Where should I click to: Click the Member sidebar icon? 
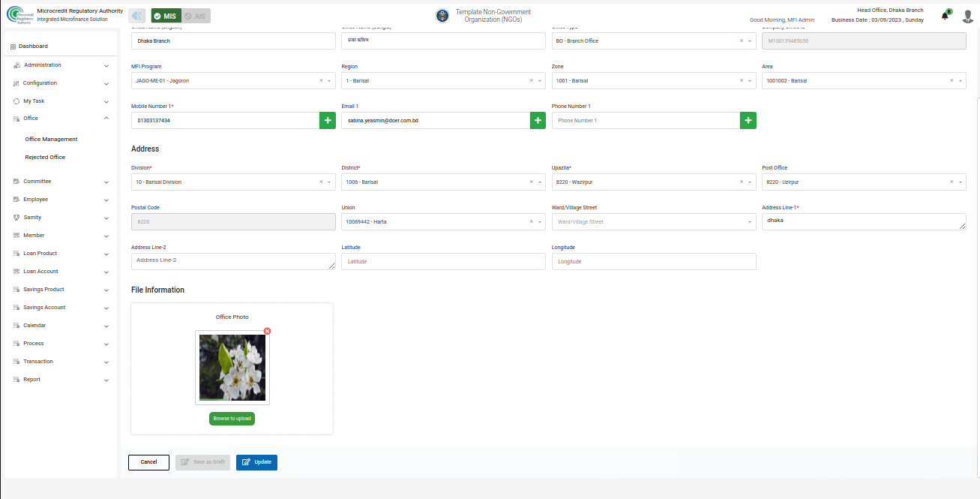click(x=16, y=236)
